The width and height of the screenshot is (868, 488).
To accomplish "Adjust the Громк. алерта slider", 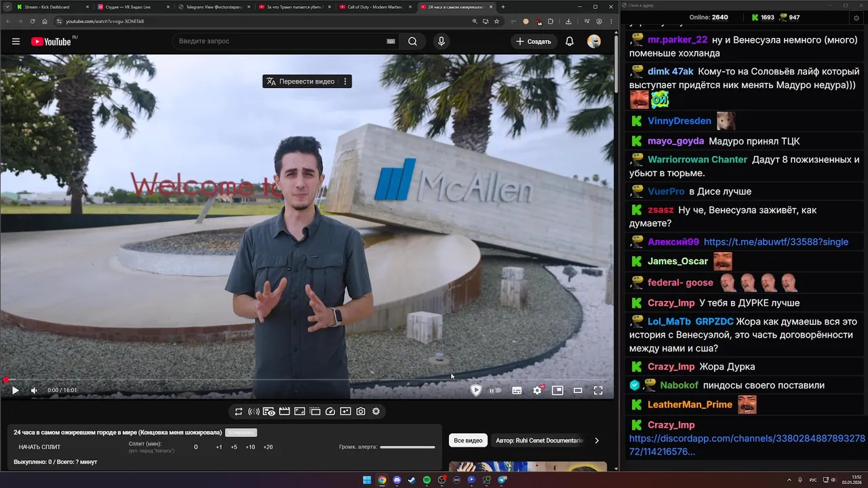I will click(x=408, y=447).
